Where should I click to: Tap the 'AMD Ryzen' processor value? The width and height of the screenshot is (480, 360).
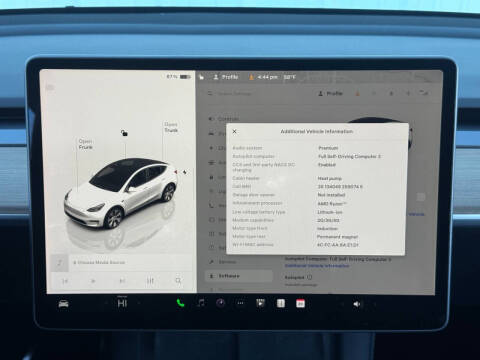(332, 203)
